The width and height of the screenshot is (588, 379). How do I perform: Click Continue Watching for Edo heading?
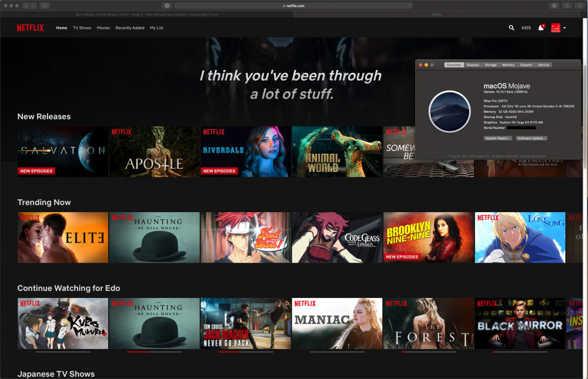[69, 289]
